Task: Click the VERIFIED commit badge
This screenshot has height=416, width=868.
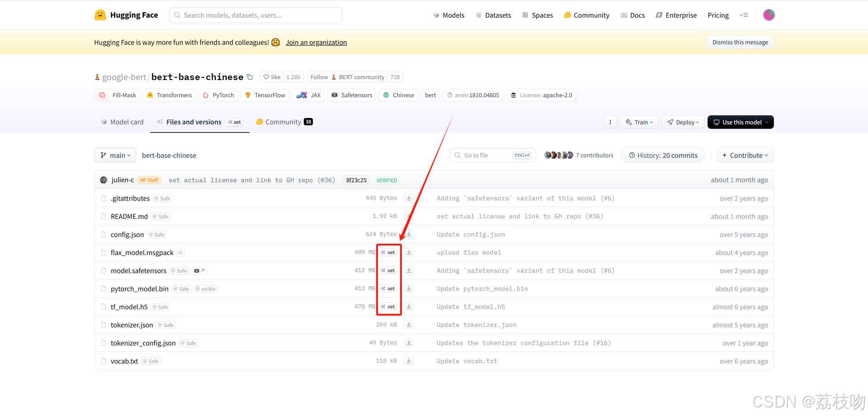Action: (x=387, y=180)
